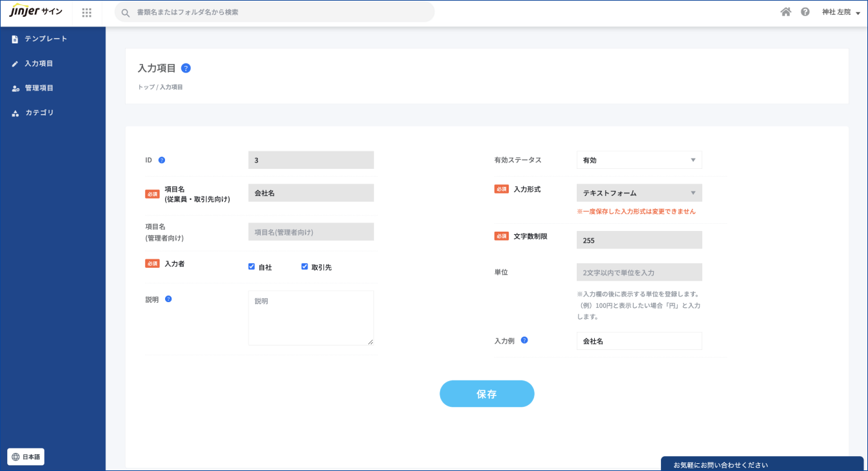Show help tooltip for 説明 field
The width and height of the screenshot is (868, 471).
tap(168, 299)
